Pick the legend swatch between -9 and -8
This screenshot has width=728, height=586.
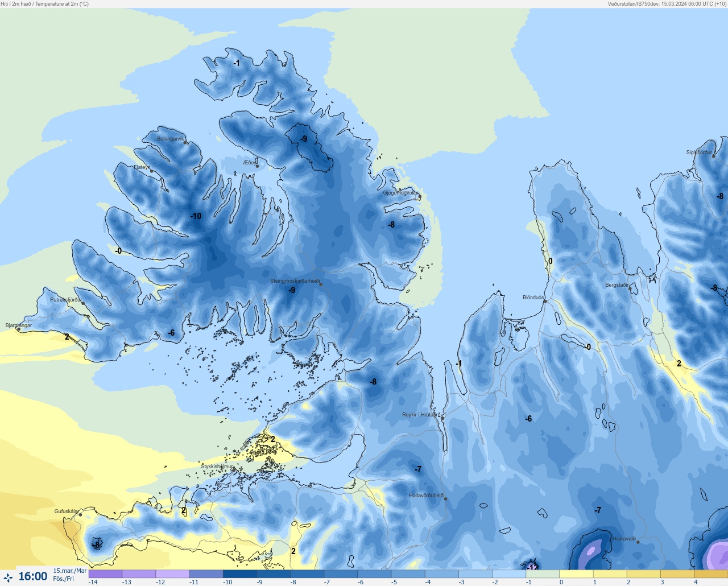274,574
